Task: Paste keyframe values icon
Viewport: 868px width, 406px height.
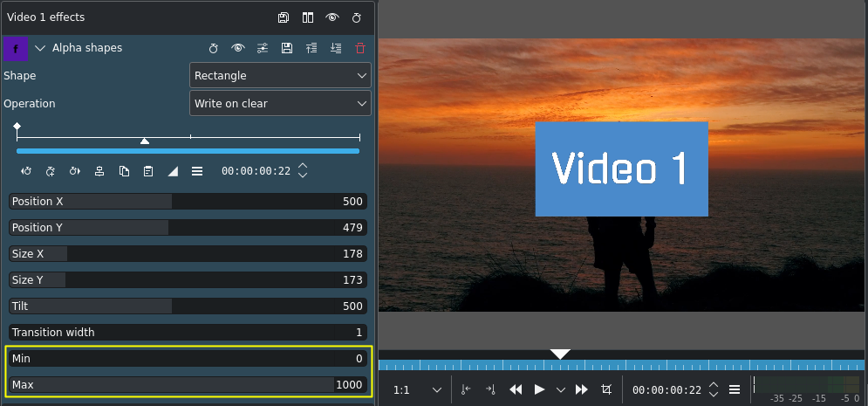Action: [148, 171]
